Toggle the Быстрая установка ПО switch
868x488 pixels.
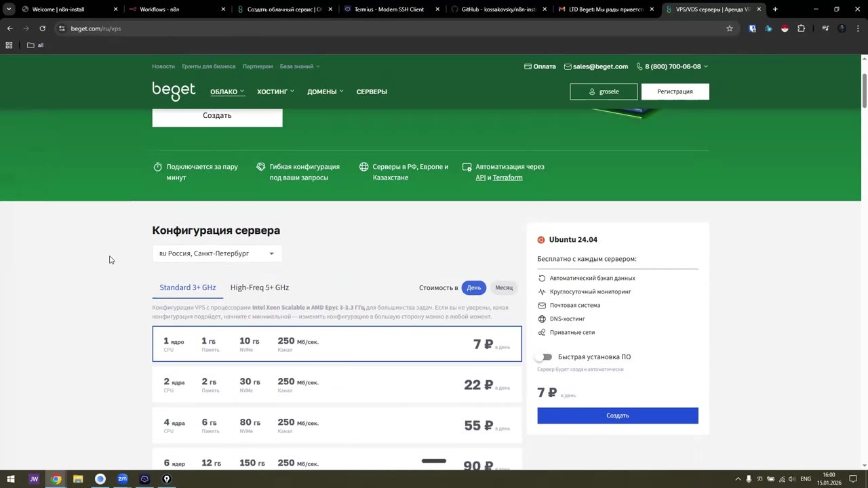pyautogui.click(x=545, y=357)
